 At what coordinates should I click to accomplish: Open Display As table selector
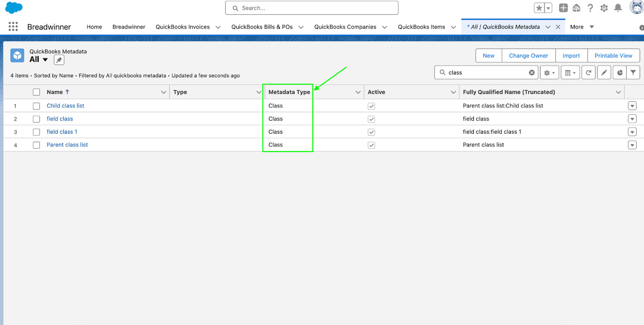570,72
